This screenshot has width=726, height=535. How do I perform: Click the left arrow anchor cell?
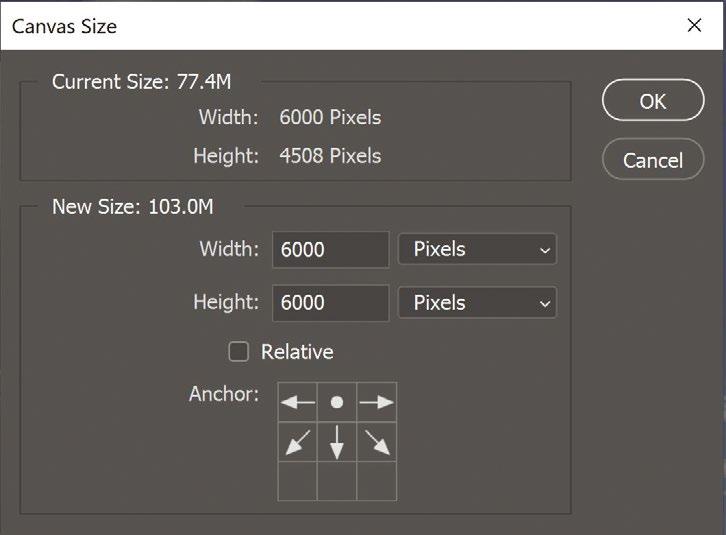click(x=297, y=402)
